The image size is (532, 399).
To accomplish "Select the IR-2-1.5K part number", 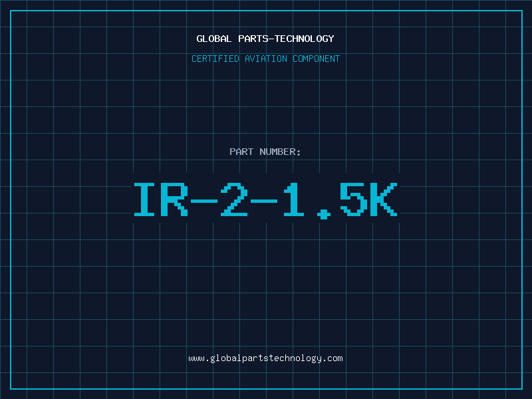I will click(265, 200).
